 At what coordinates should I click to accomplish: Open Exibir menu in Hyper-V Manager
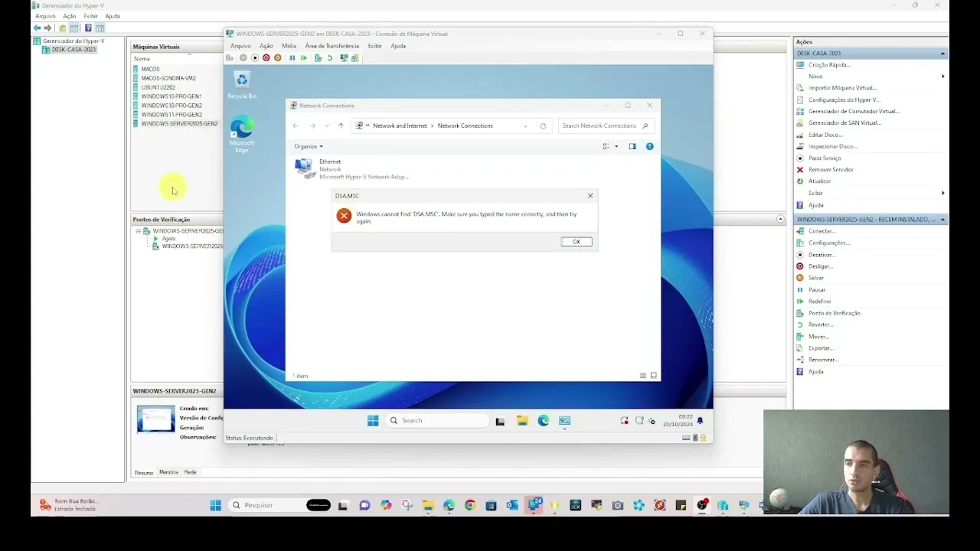coord(90,16)
